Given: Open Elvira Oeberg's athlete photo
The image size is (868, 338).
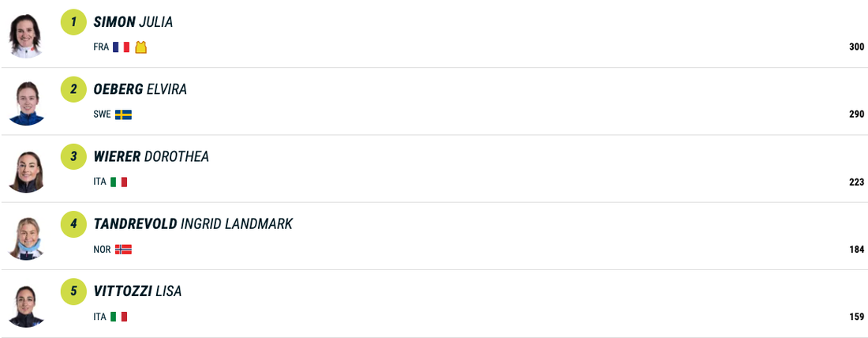Looking at the screenshot, I should click(26, 103).
